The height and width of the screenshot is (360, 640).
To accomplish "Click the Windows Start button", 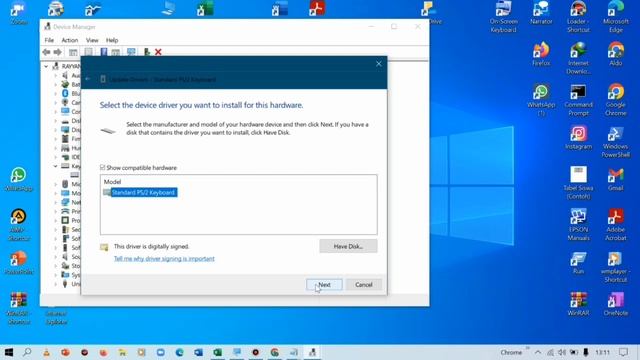I will point(9,352).
